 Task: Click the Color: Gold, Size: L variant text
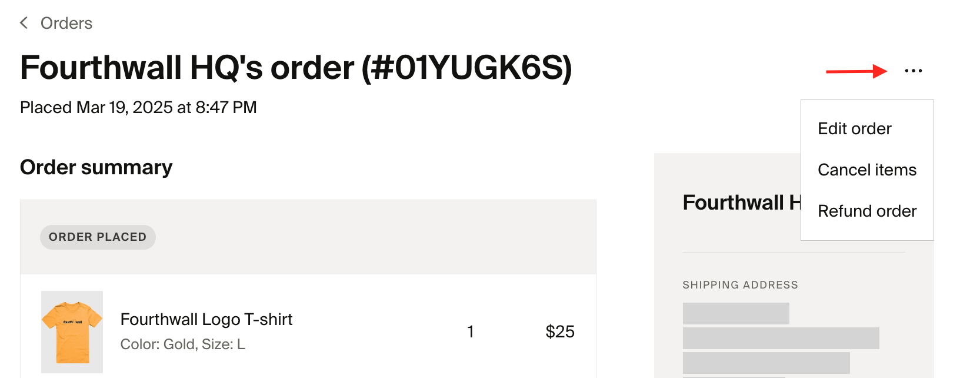(183, 344)
